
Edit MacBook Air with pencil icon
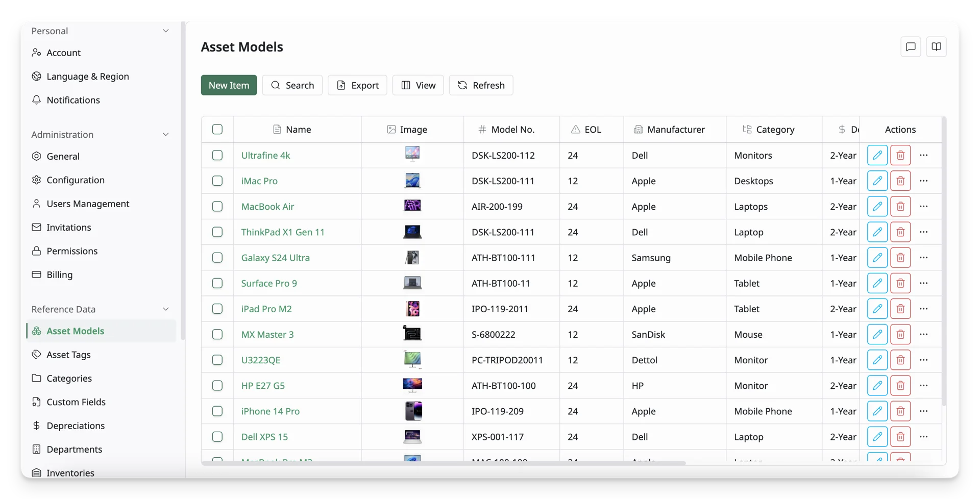877,206
